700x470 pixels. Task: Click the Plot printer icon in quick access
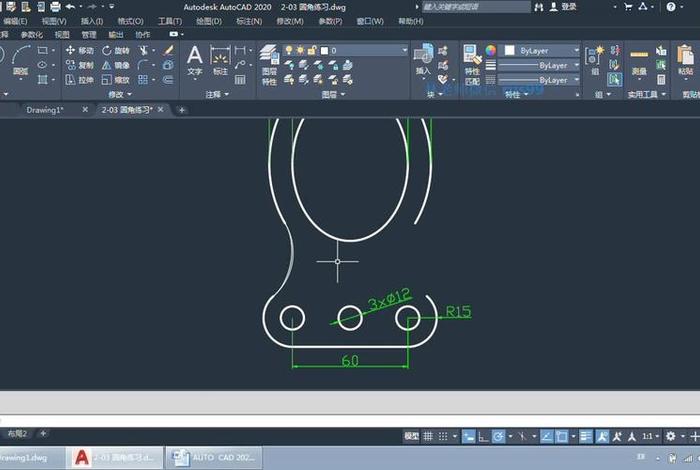coord(55,7)
